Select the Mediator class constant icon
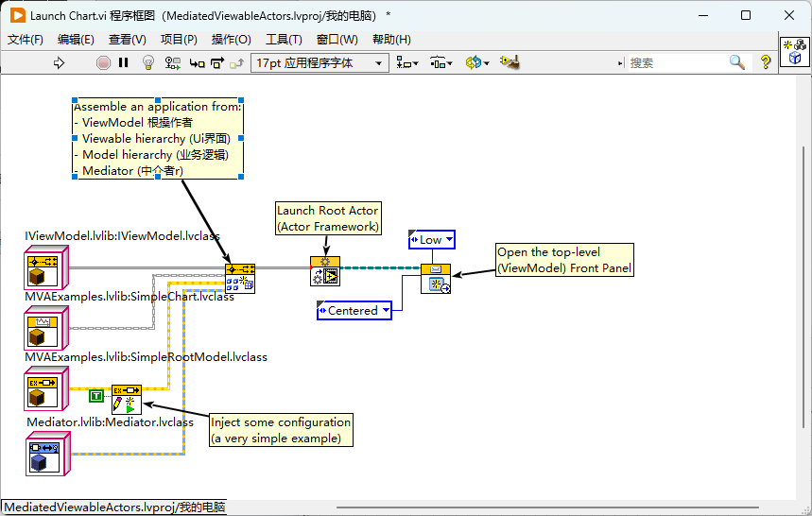 [x=47, y=454]
